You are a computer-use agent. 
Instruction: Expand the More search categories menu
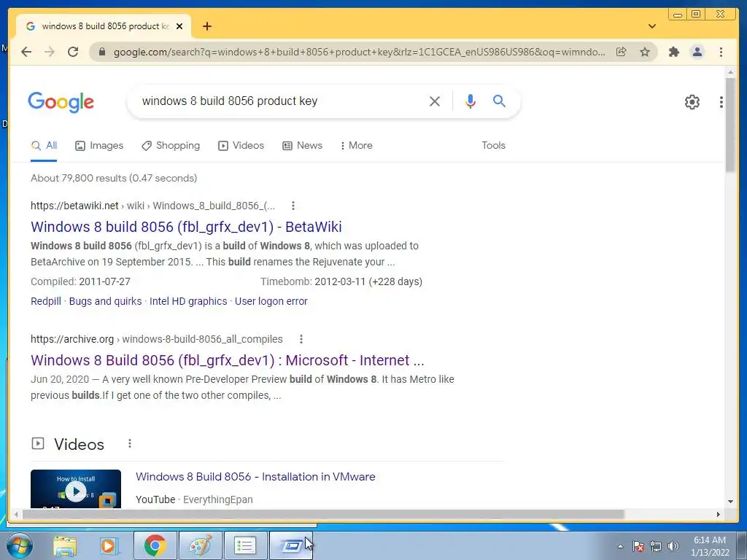pyautogui.click(x=356, y=146)
